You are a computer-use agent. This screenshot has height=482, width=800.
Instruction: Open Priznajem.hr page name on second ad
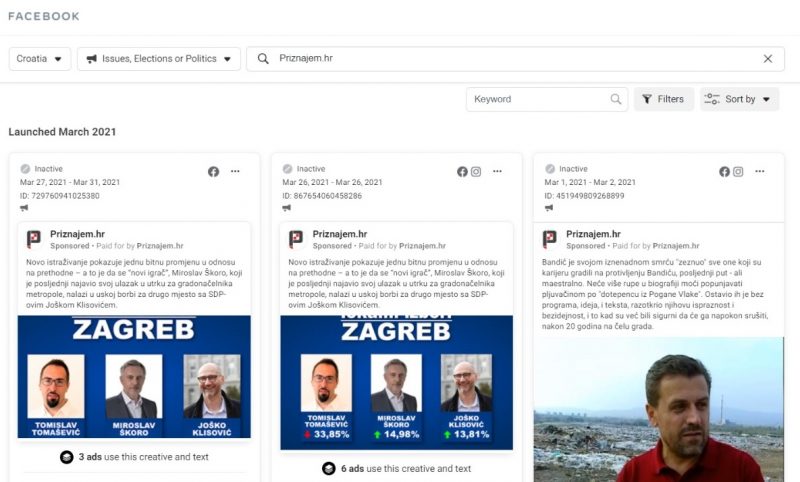coord(340,234)
